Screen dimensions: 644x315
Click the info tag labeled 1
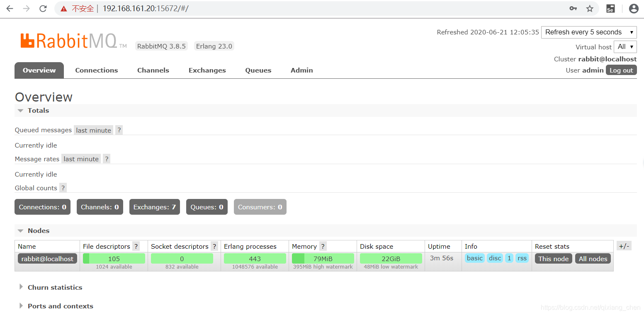pos(509,258)
